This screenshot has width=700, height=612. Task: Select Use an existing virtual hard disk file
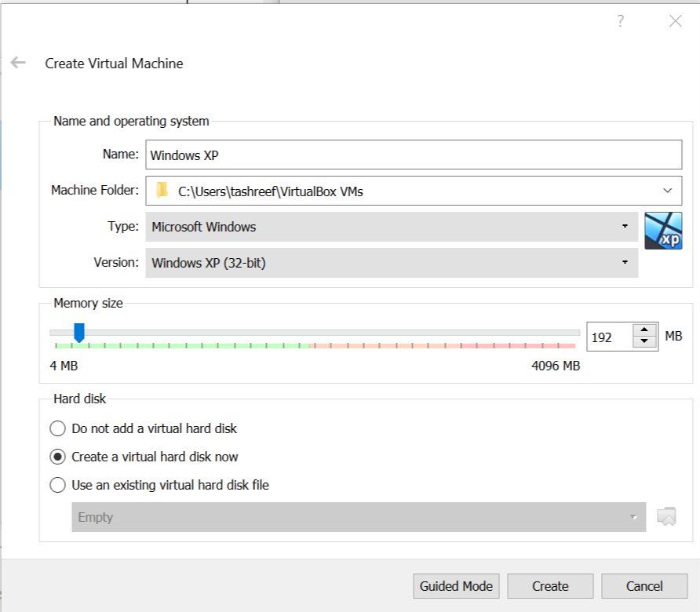[x=57, y=485]
